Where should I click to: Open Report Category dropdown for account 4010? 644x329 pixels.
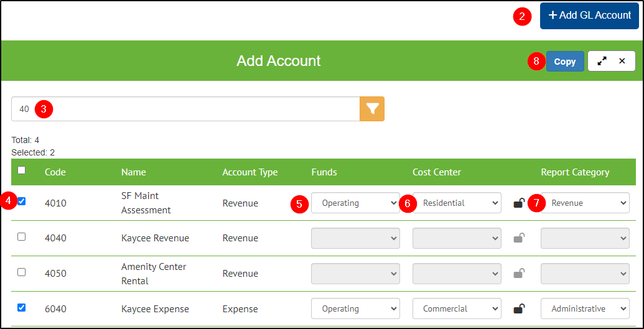pos(585,203)
